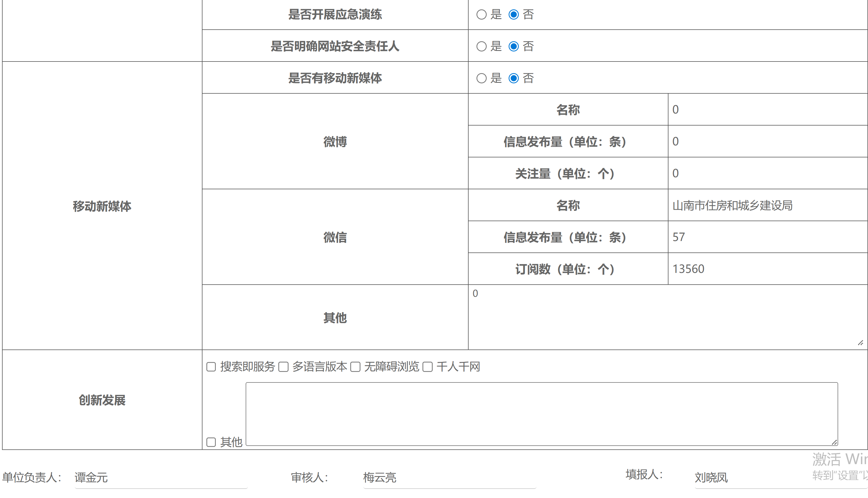
Task: Click the 微博 名称 input field
Action: point(767,110)
